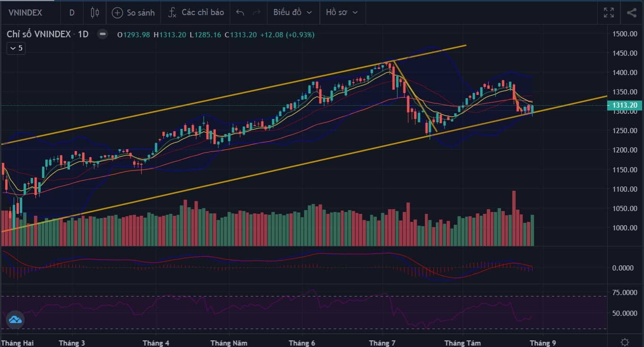Toggle the 5 indicators legend collapse chevron
Screen dimensions: 644x347
pyautogui.click(x=16, y=48)
